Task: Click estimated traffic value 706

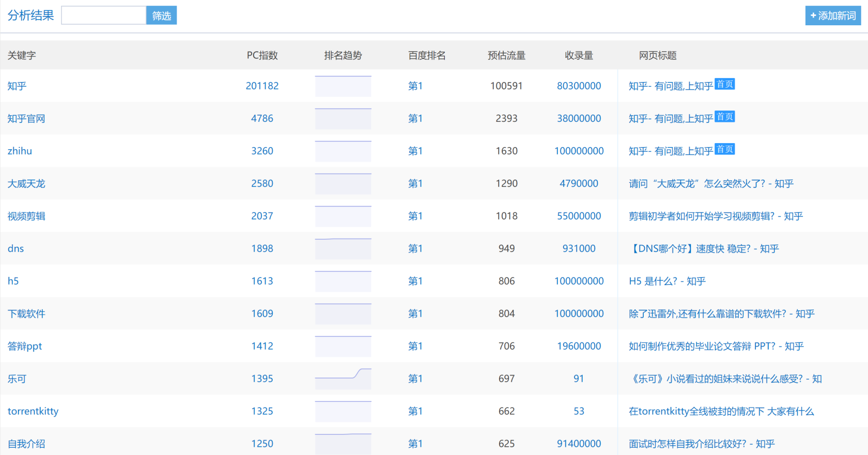Action: (506, 346)
